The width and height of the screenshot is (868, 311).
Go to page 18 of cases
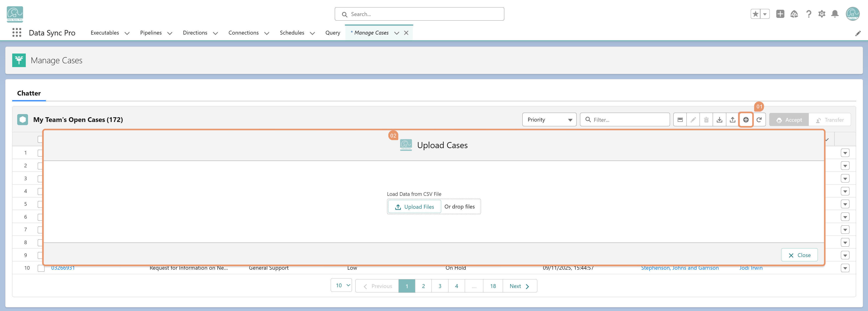[493, 286]
